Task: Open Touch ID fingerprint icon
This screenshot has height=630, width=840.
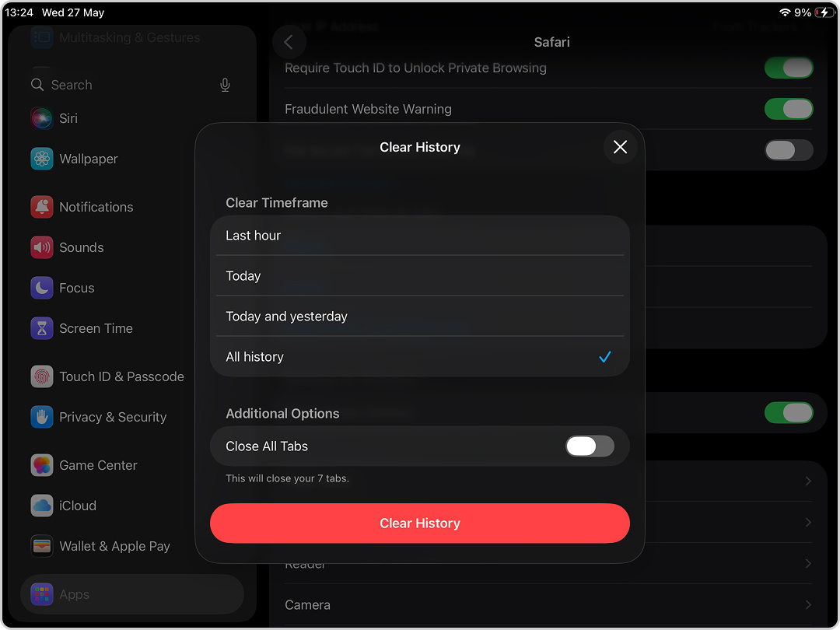Action: pos(42,376)
